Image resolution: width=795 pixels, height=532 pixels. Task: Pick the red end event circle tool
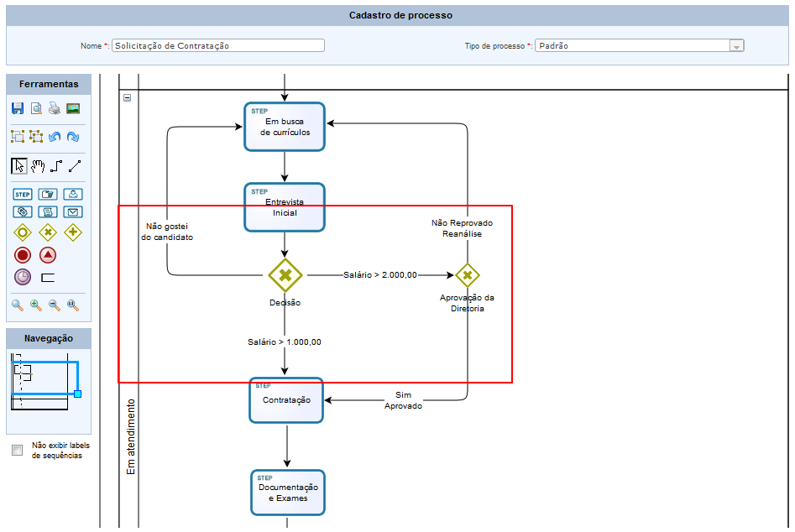(23, 254)
